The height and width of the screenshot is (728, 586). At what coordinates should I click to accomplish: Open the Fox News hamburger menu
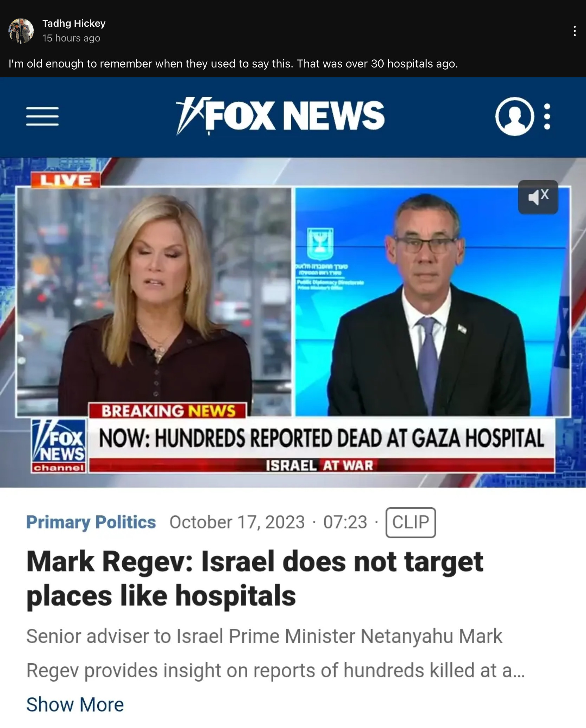[x=42, y=116]
